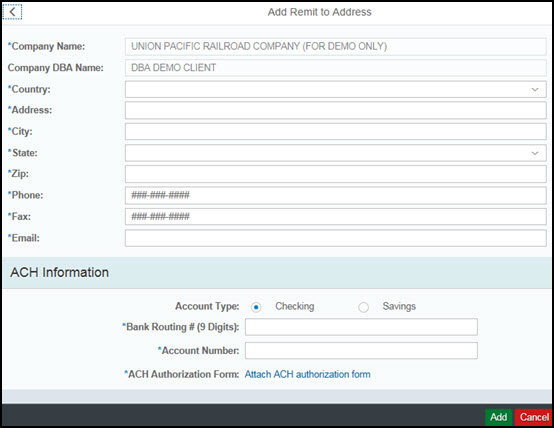This screenshot has width=554, height=428.
Task: Cancel adding the remit to address
Action: coord(534,417)
